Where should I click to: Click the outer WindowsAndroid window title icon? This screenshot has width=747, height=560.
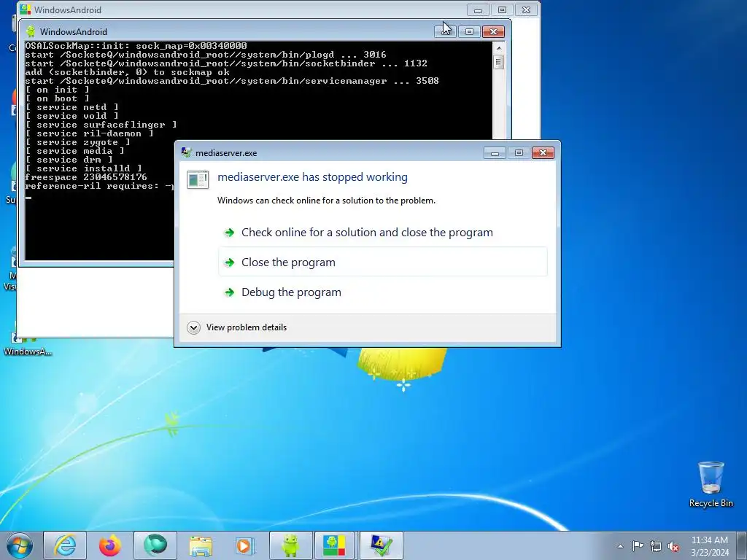26,9
